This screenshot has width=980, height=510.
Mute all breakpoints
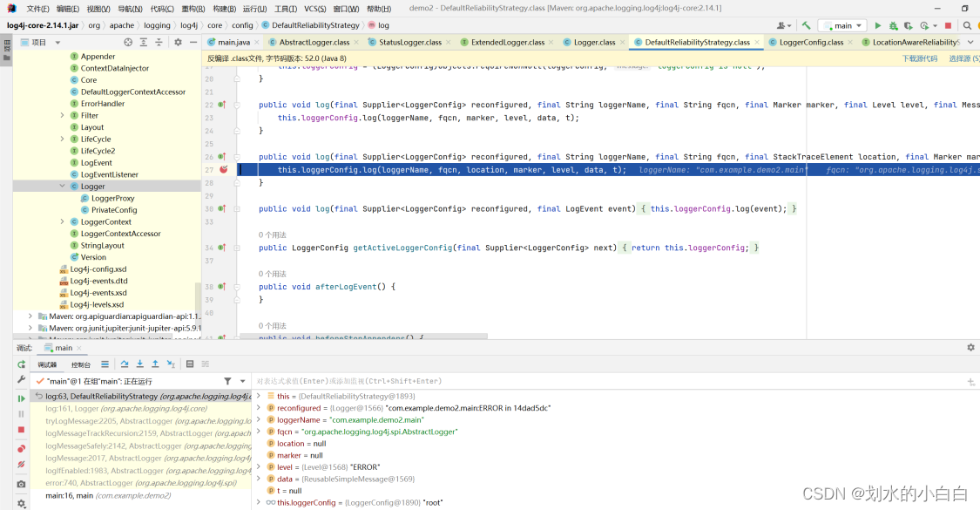click(x=21, y=465)
